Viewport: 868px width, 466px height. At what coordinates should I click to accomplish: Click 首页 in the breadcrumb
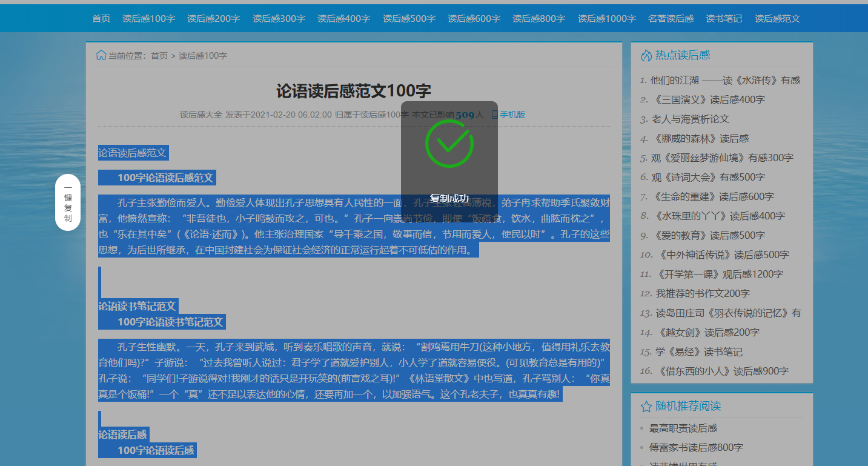click(x=159, y=56)
